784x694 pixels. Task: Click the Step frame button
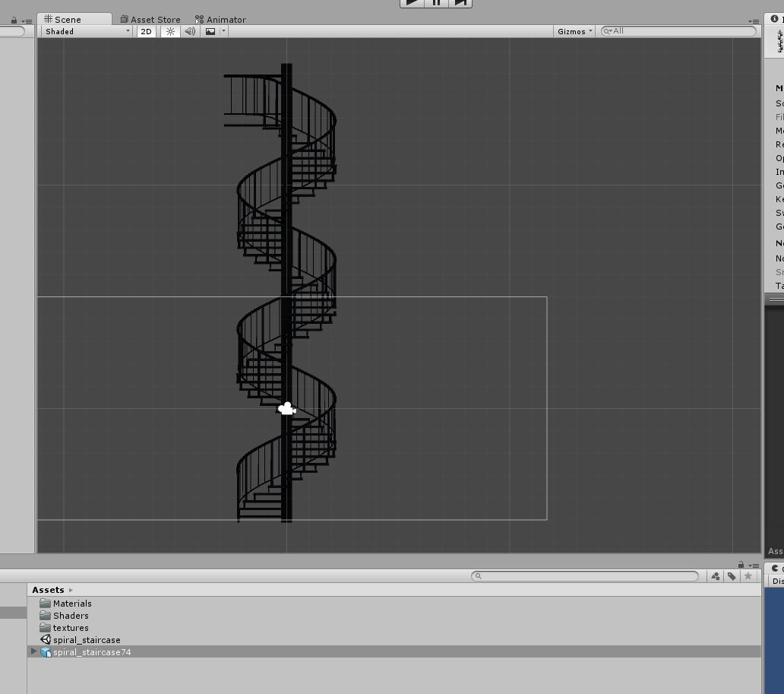(460, 2)
